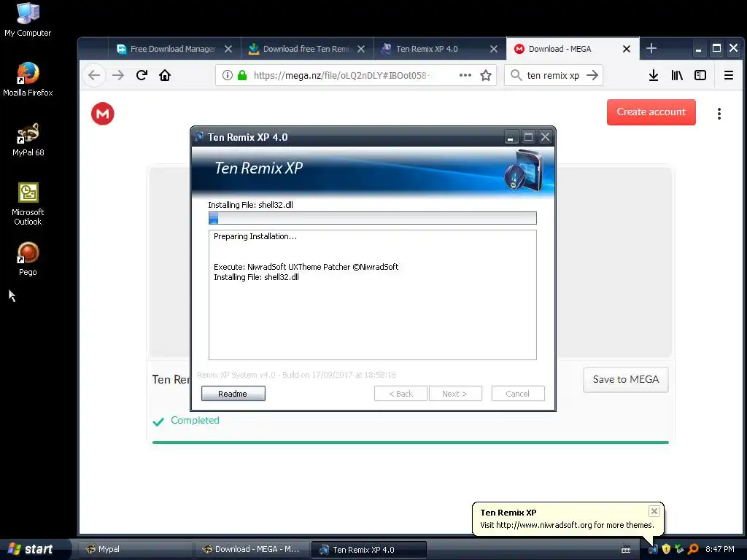Open new browser tab with plus

[651, 48]
